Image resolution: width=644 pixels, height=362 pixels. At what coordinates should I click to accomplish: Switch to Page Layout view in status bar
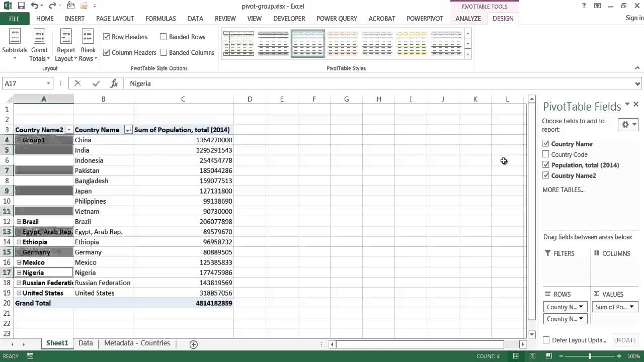coord(533,356)
